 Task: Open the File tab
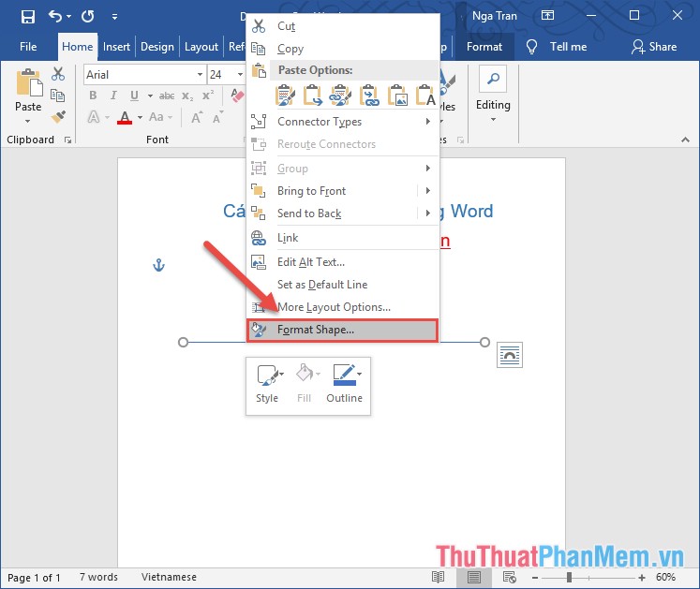pyautogui.click(x=28, y=47)
